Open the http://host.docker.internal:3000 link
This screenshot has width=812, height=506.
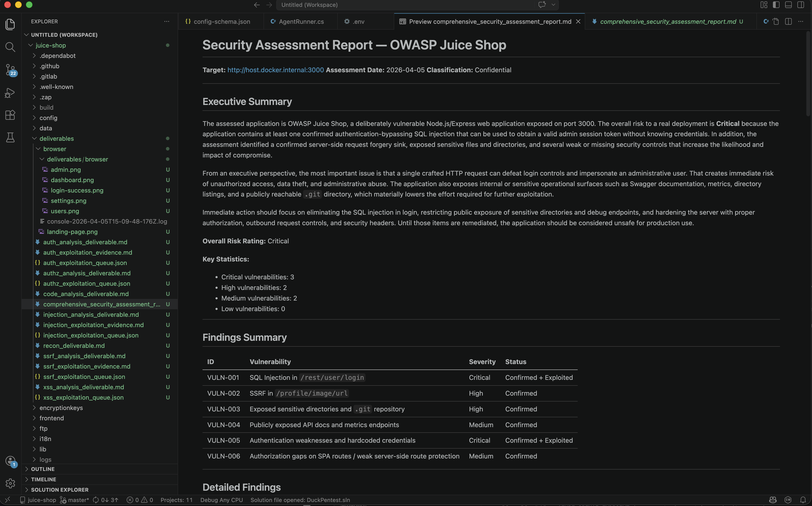click(276, 70)
